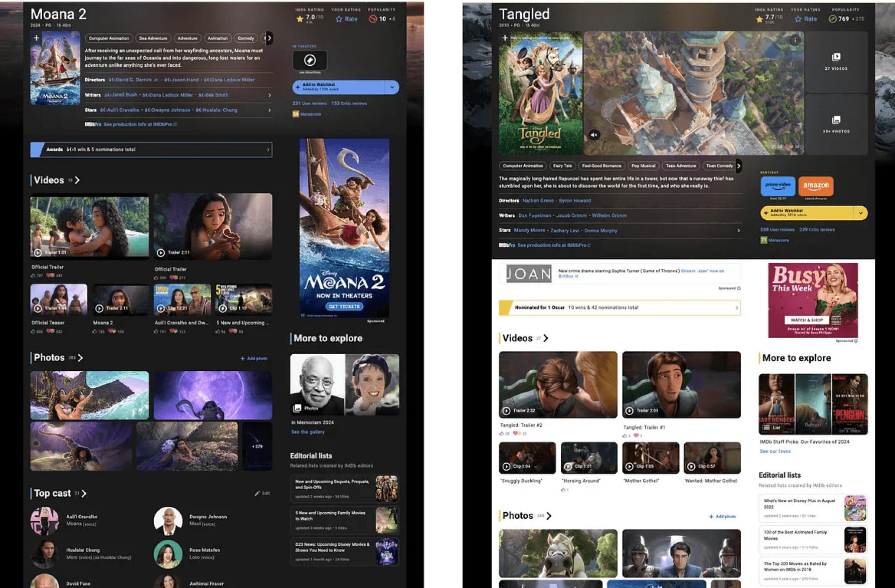Screen dimensions: 895x588
Task: Click the Edit pencil next to Top cast
Action: tap(262, 493)
